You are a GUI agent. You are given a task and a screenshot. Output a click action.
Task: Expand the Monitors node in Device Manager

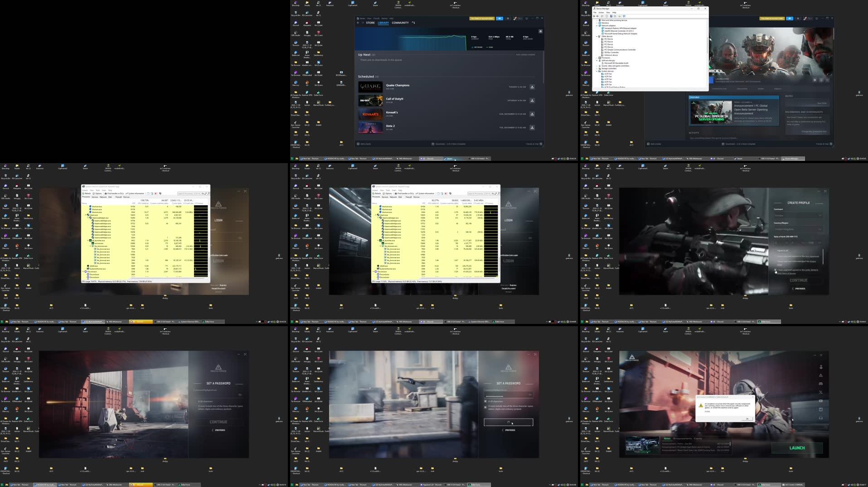coord(597,23)
